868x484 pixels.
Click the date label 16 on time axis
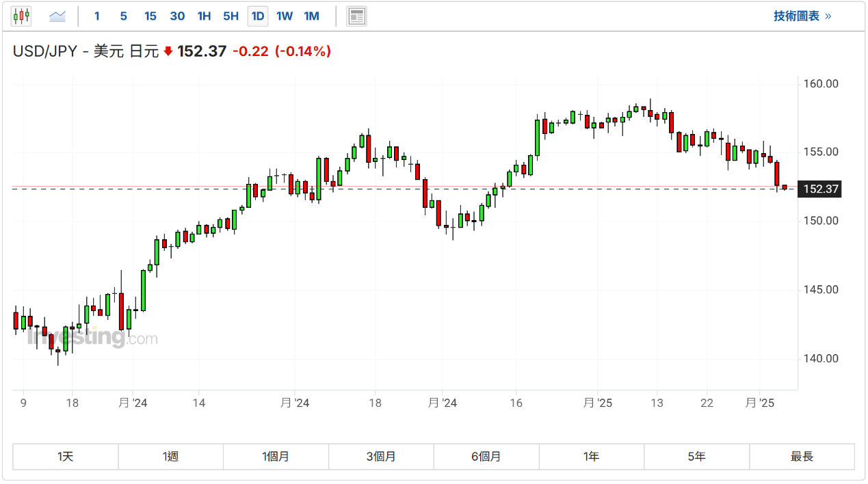click(516, 403)
